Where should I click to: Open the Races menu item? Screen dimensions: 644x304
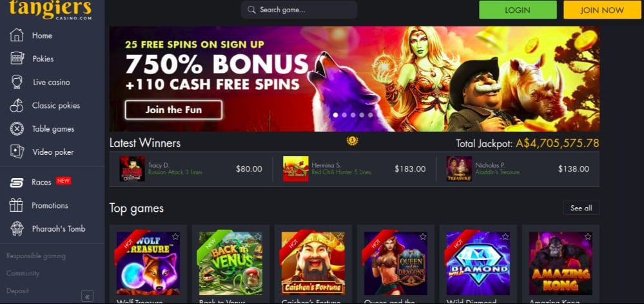[41, 182]
